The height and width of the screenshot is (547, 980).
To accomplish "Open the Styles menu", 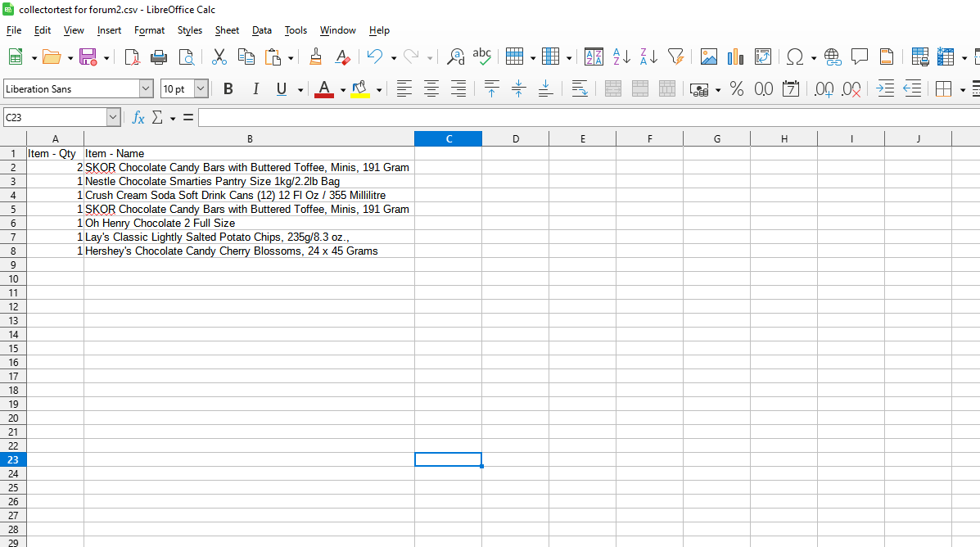I will coord(189,30).
